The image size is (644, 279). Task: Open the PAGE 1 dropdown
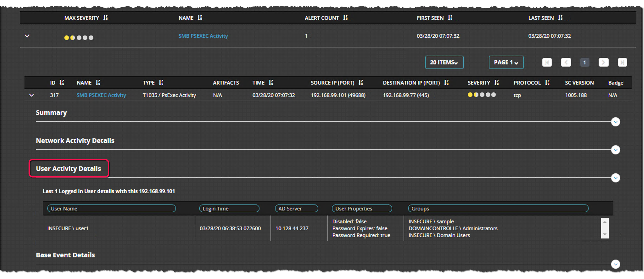tap(506, 62)
